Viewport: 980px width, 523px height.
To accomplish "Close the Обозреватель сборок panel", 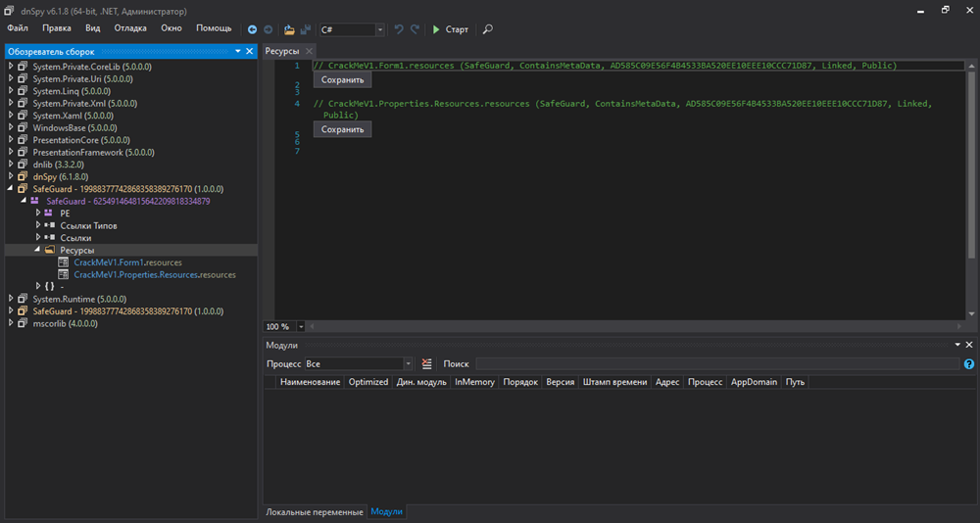I will point(249,51).
